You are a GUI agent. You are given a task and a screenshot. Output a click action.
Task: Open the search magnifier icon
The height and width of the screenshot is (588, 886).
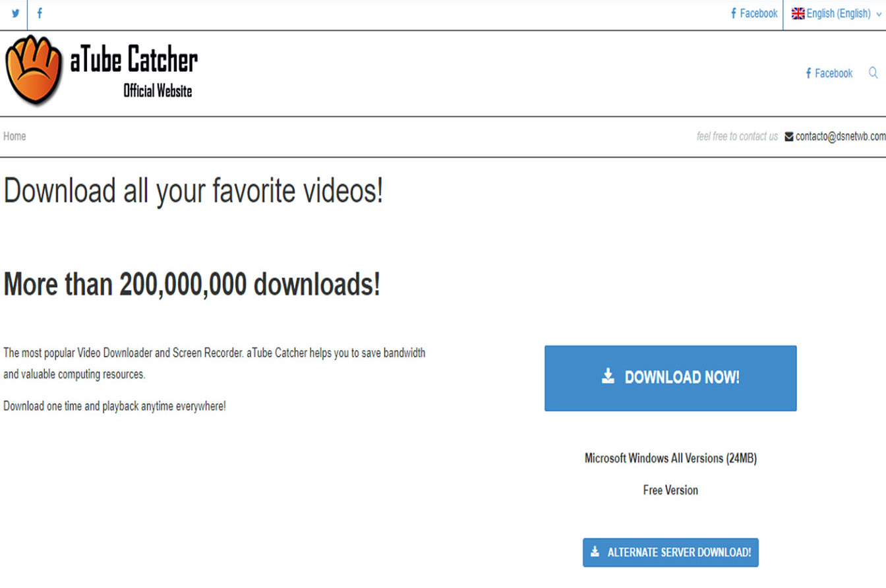pos(873,73)
